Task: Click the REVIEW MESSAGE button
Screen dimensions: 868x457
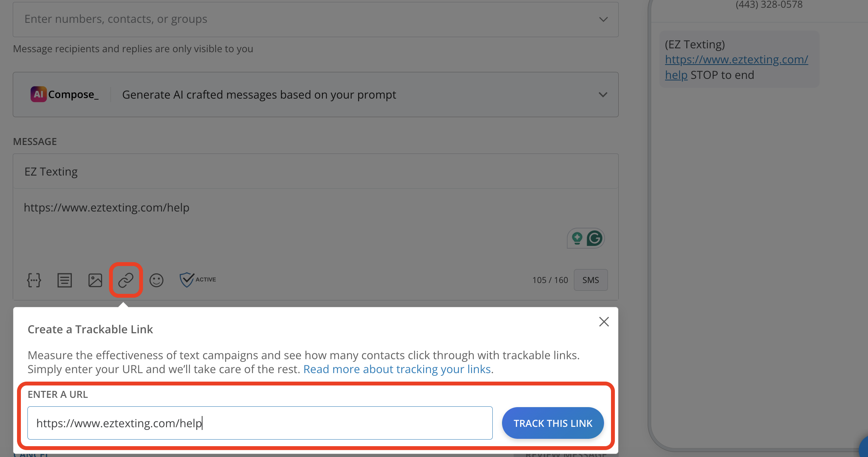Action: [565, 455]
